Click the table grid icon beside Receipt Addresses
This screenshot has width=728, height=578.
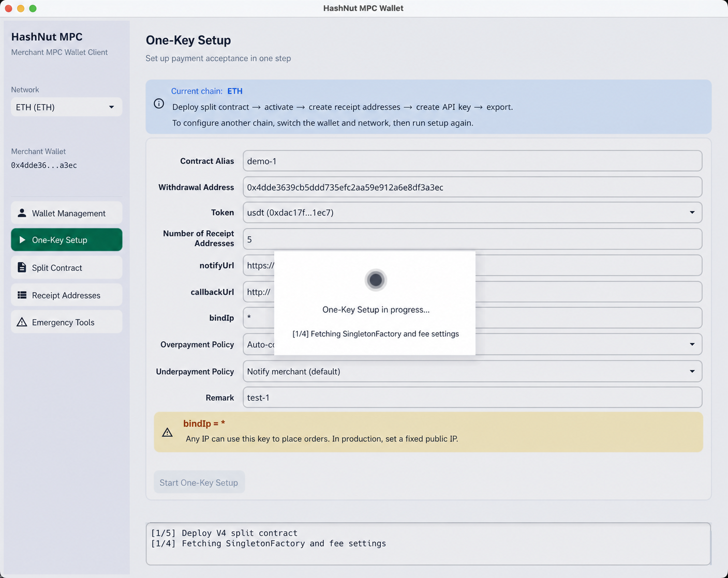coord(22,295)
